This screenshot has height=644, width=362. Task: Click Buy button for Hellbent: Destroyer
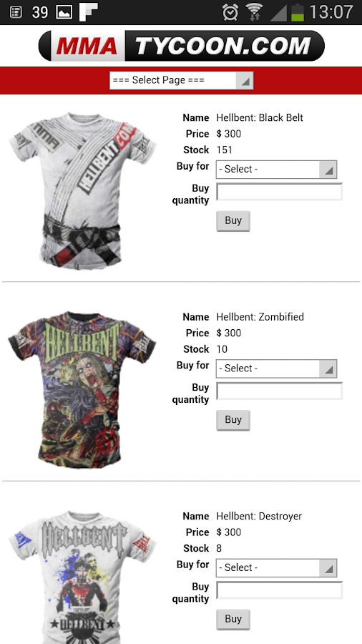[x=233, y=620]
